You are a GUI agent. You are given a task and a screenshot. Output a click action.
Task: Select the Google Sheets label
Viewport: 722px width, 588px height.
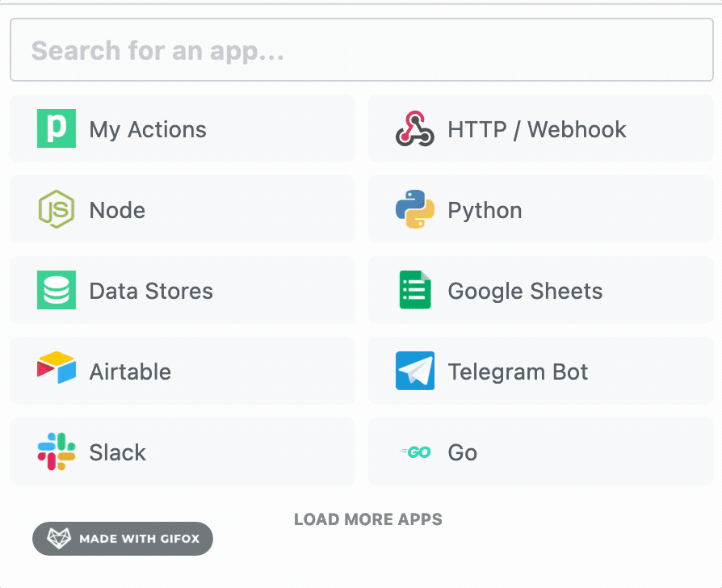[525, 292]
